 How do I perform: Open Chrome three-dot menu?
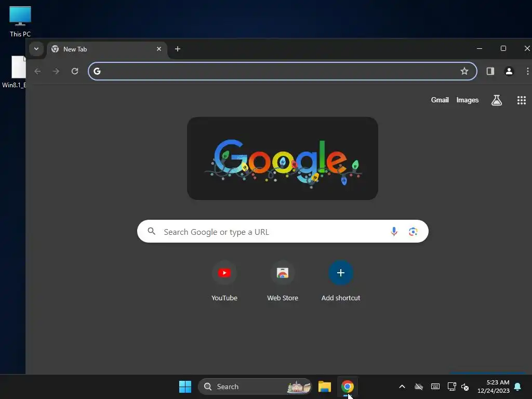pos(527,71)
